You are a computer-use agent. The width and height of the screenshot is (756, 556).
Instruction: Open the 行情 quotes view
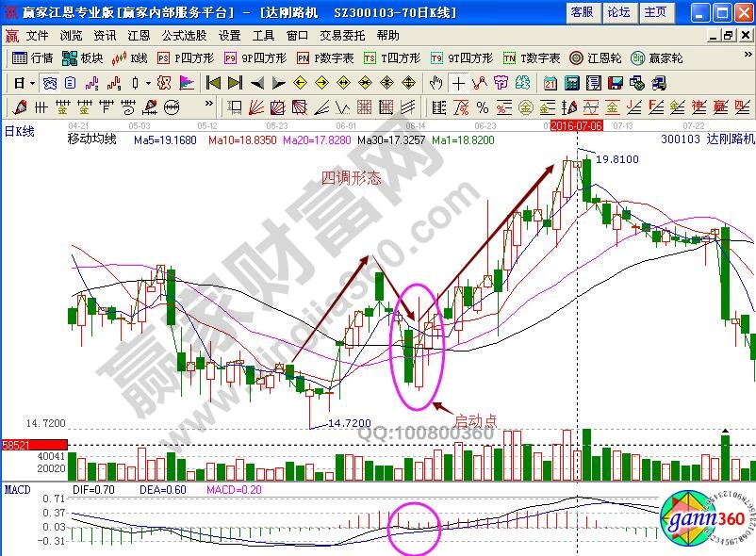coord(33,58)
